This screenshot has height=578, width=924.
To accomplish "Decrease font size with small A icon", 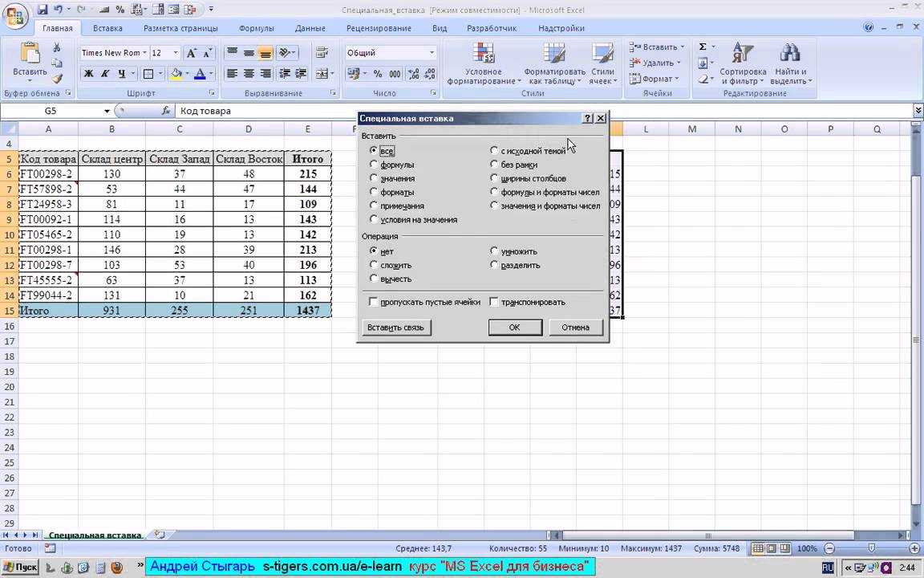I will click(x=207, y=53).
